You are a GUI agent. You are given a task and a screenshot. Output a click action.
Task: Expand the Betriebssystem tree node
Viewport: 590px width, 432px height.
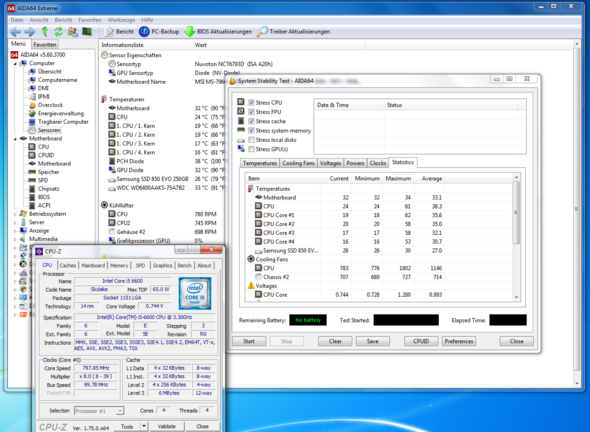tap(15, 214)
